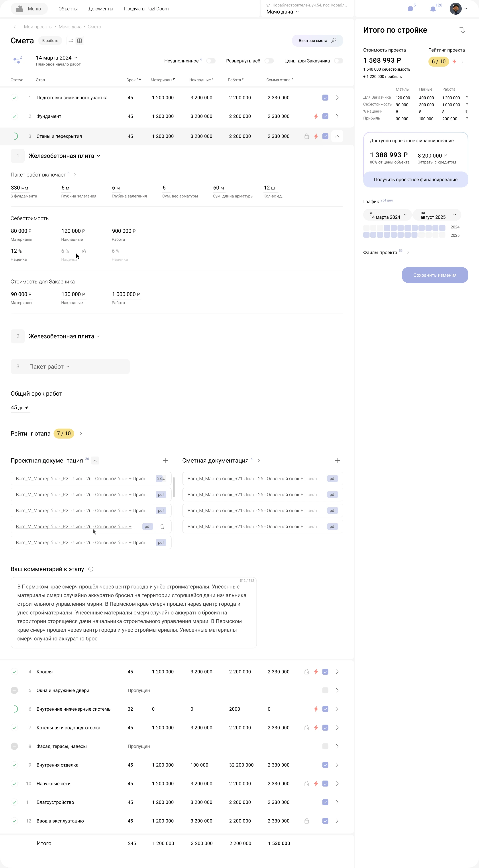Viewport: 479px width, 868px height.
Task: Delete the highlighted pdf document
Action: tap(162, 526)
